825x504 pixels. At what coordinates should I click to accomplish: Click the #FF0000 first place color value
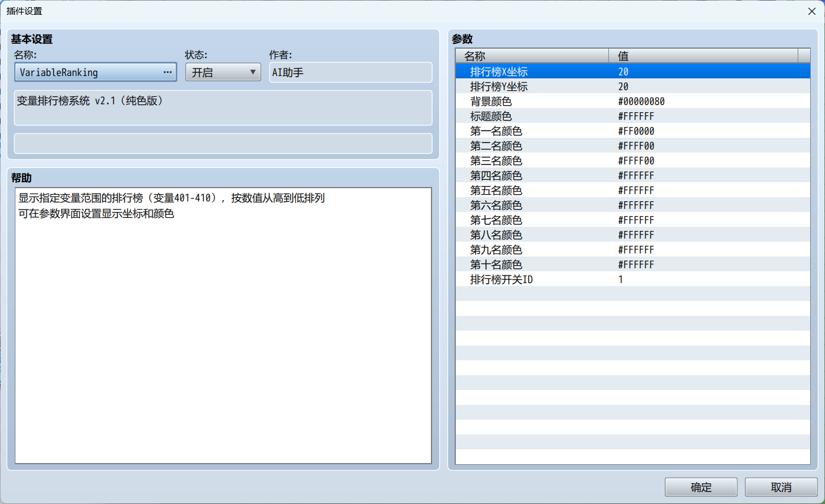click(x=636, y=131)
